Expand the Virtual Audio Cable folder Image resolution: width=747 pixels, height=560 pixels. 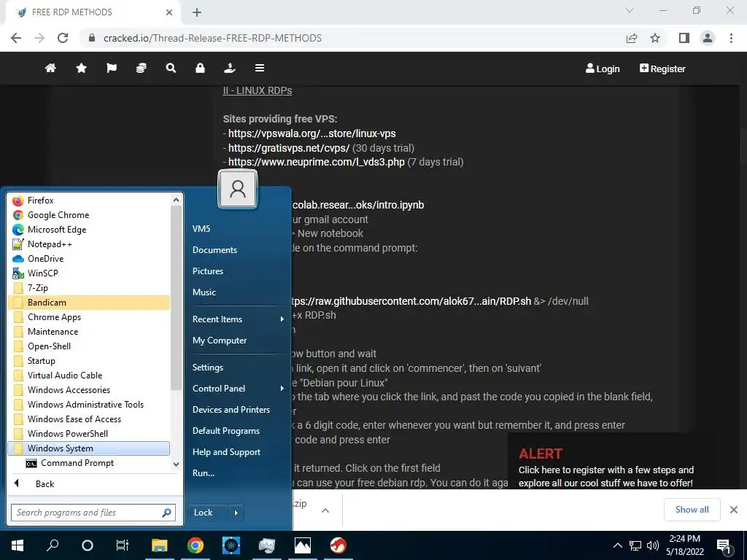pyautogui.click(x=88, y=376)
